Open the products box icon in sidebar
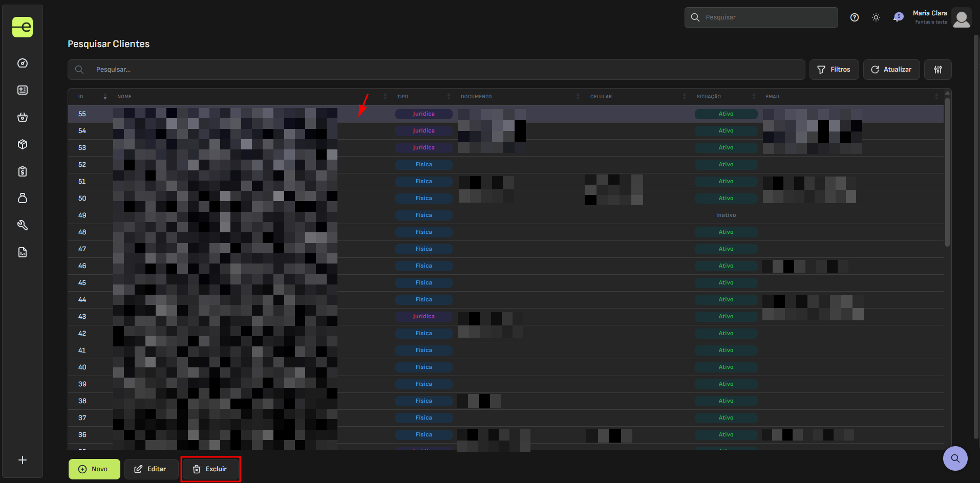The image size is (980, 483). point(23,144)
